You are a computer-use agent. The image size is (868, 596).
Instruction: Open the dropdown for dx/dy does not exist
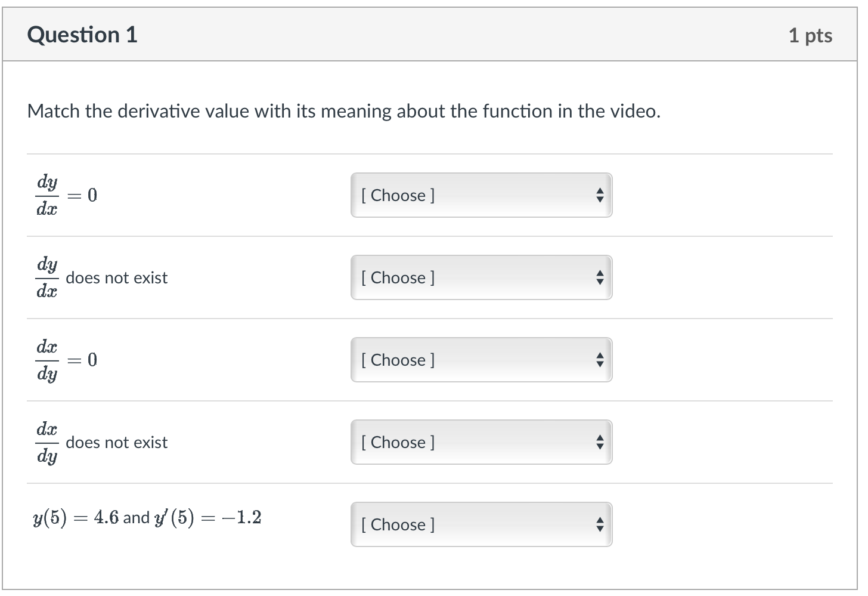480,442
